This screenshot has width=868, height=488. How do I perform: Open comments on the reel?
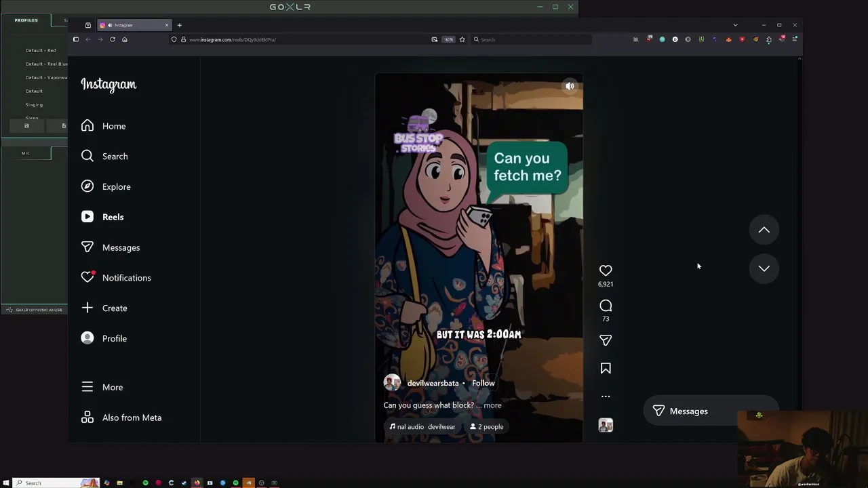(606, 306)
